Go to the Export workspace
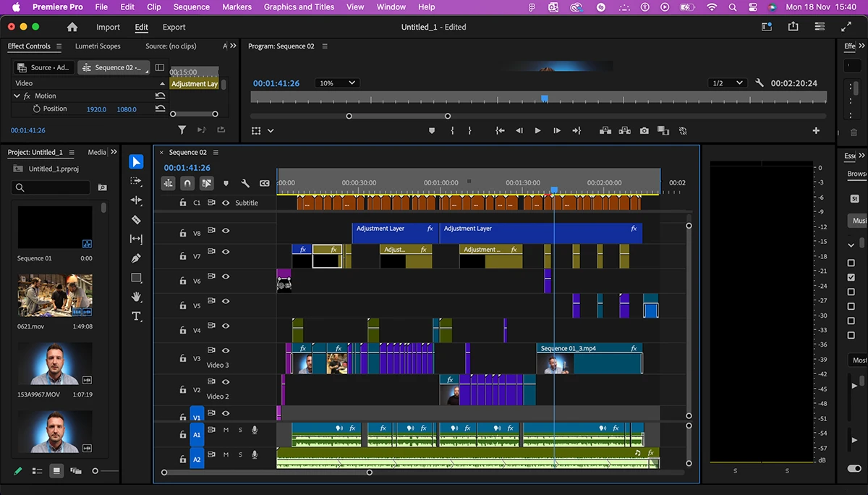The image size is (868, 495). 174,27
